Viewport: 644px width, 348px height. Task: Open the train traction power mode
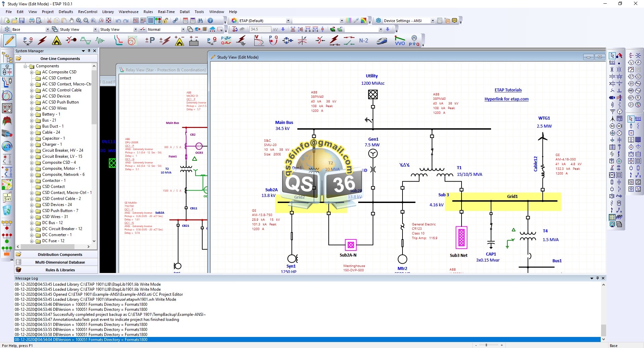(x=382, y=41)
